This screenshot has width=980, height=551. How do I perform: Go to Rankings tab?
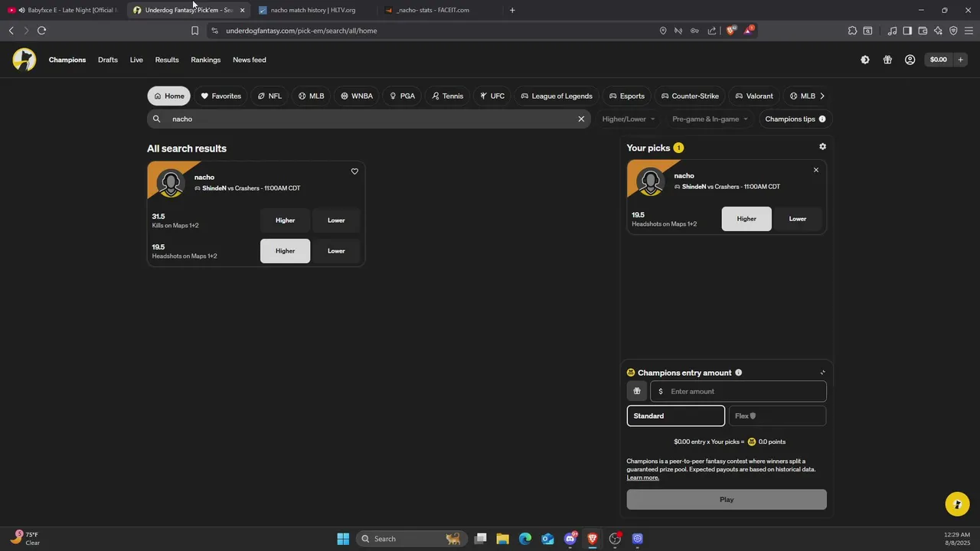click(x=206, y=60)
